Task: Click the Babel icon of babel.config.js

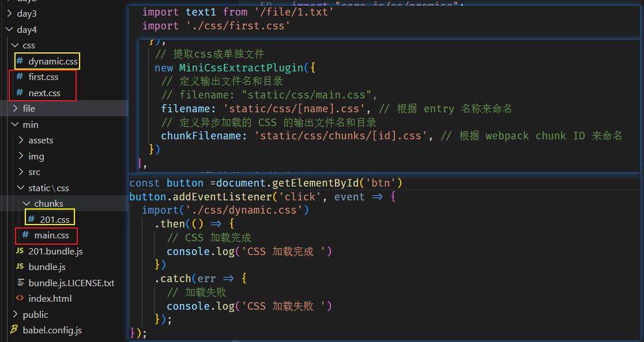Action: 14,330
